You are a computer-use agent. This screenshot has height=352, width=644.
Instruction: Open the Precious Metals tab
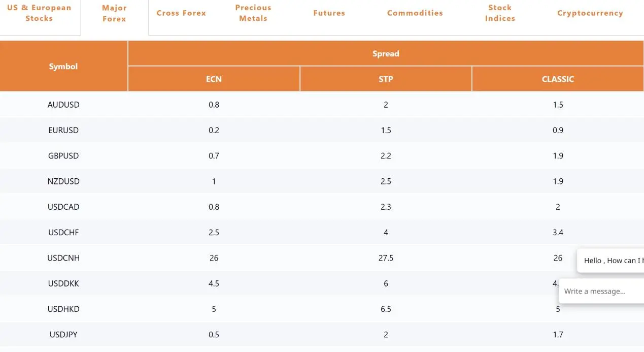coord(253,13)
